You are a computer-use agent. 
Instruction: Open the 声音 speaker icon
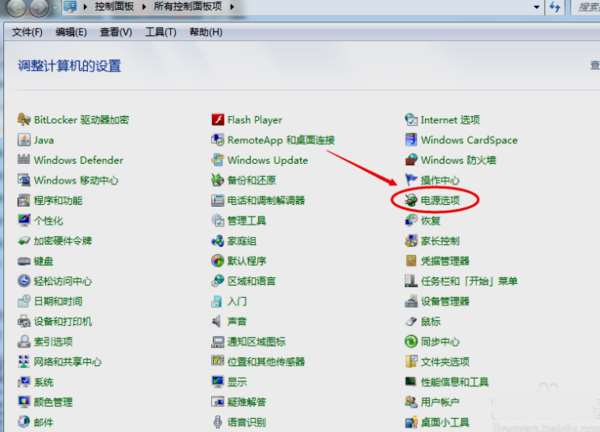coord(217,321)
